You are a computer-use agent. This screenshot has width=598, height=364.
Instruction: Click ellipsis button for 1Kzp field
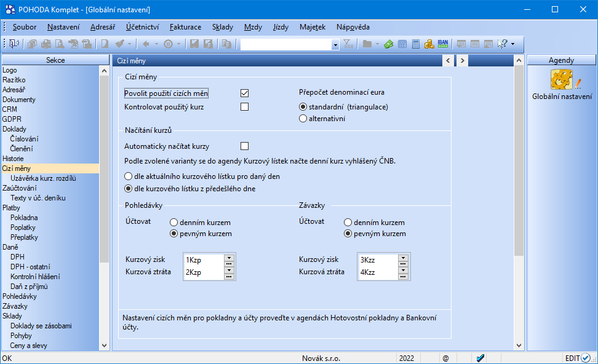[x=229, y=263]
